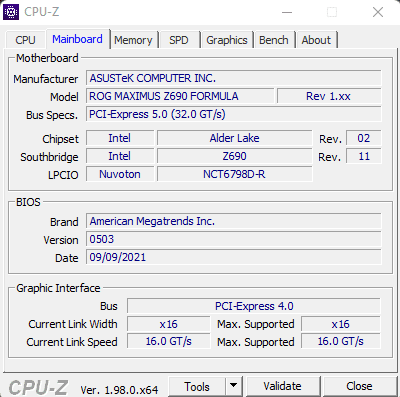400x397 pixels.
Task: Click the Z690 southbridge field
Action: pos(235,156)
